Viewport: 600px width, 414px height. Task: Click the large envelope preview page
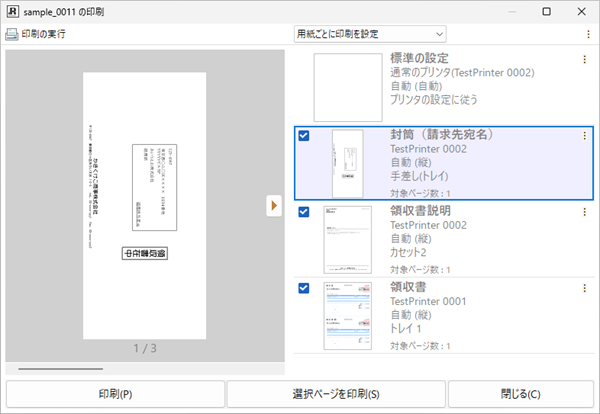click(144, 205)
